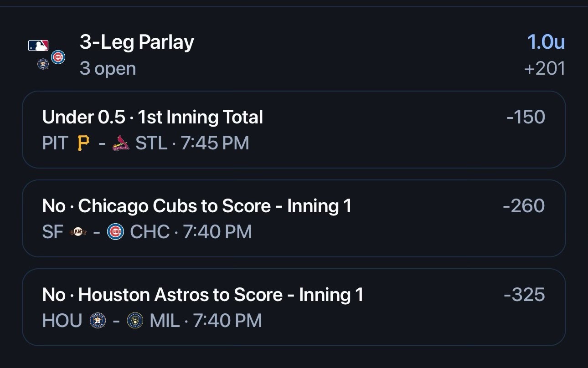Open the Chicago Cubs to Score leg
This screenshot has width=588, height=368.
[x=294, y=218]
